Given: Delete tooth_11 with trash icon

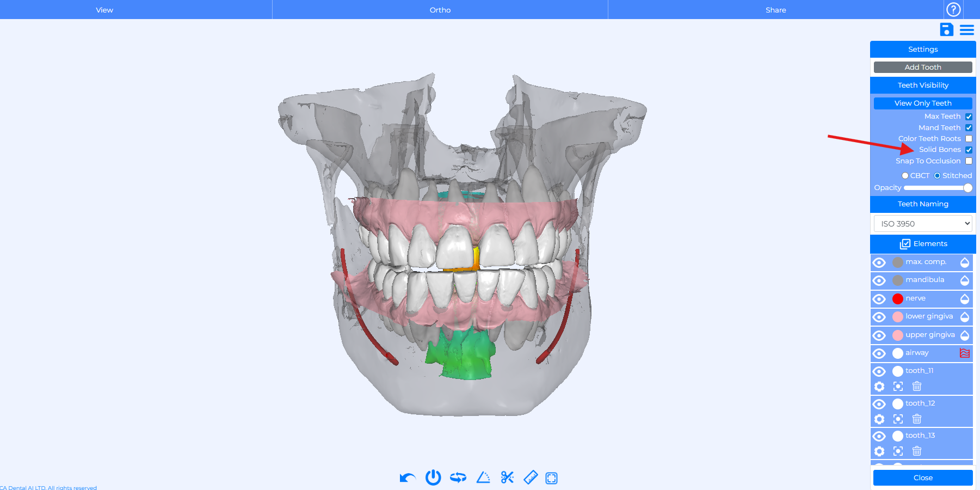Looking at the screenshot, I should 917,387.
